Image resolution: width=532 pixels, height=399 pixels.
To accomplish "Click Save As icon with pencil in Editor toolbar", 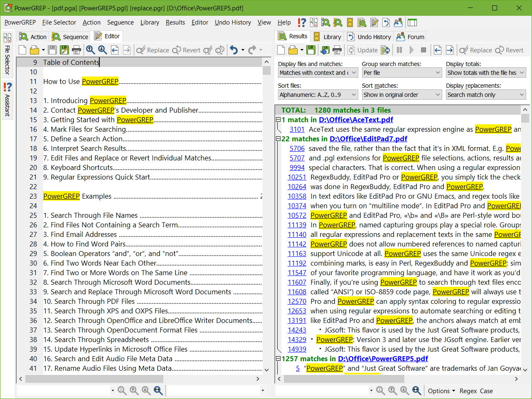I will (x=64, y=50).
